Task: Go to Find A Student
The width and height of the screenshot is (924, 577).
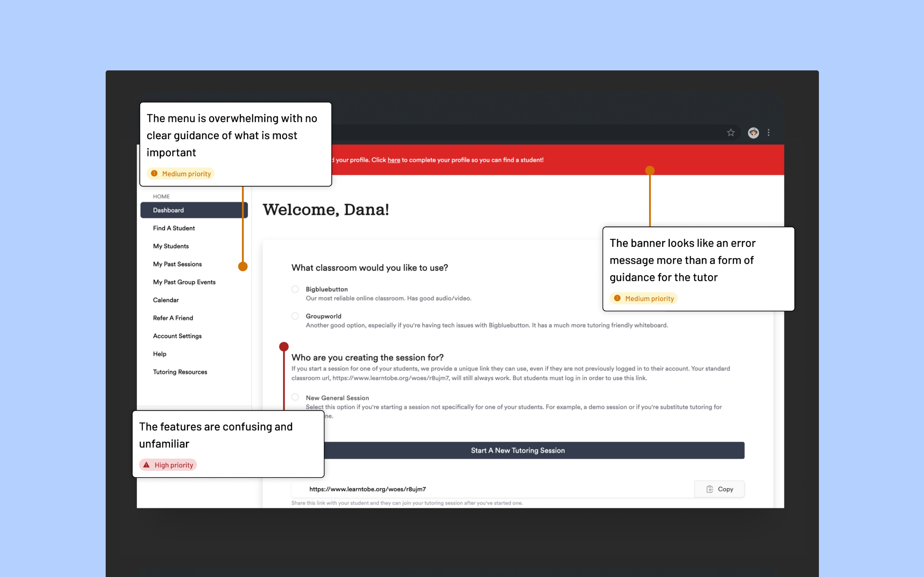Action: point(174,228)
